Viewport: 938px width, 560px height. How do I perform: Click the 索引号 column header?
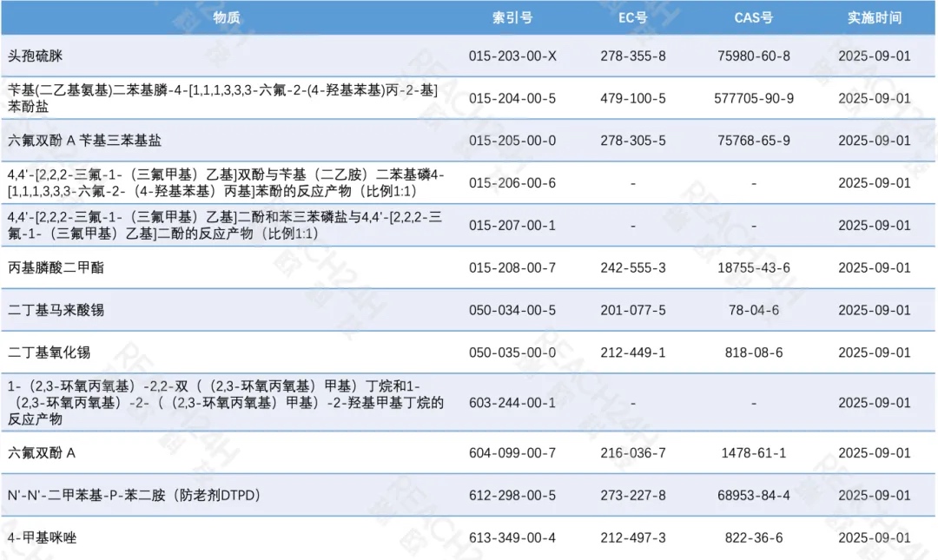512,16
